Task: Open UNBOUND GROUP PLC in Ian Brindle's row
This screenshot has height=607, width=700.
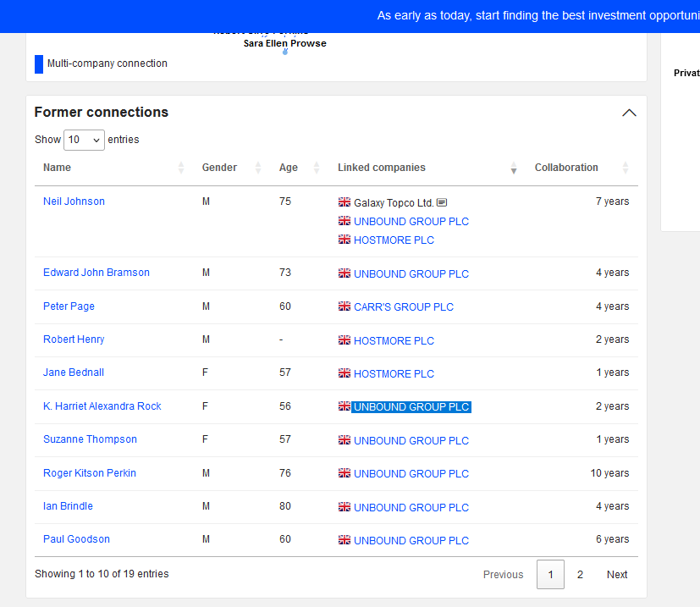Action: [x=411, y=508]
